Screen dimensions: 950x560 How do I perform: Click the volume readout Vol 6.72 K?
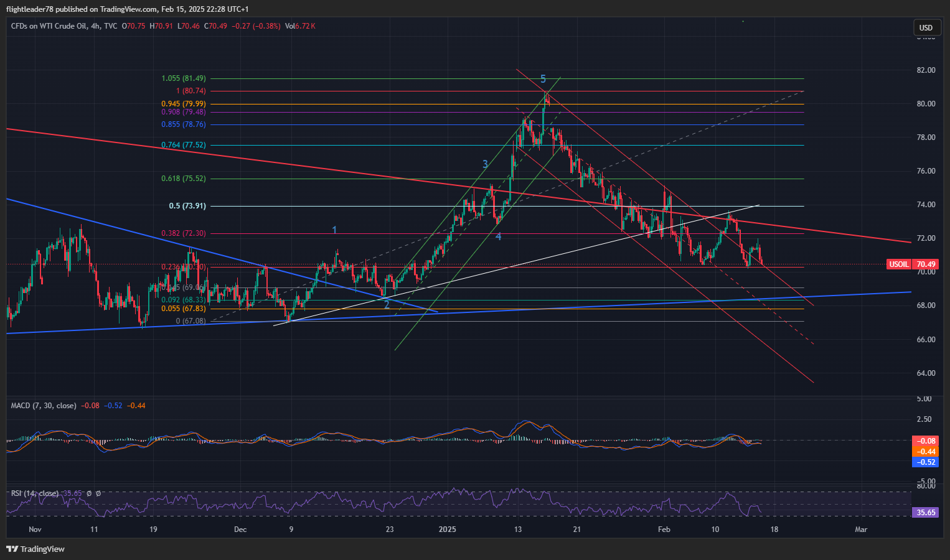click(300, 26)
